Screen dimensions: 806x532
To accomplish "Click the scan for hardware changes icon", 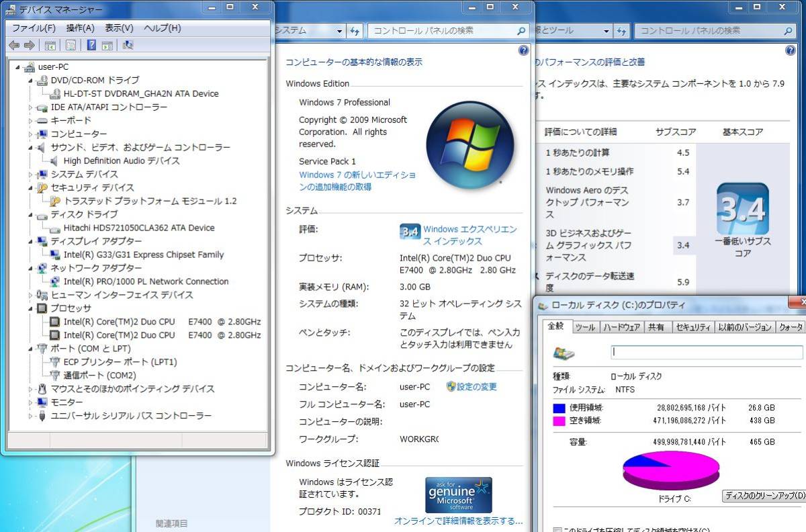I will [x=128, y=45].
